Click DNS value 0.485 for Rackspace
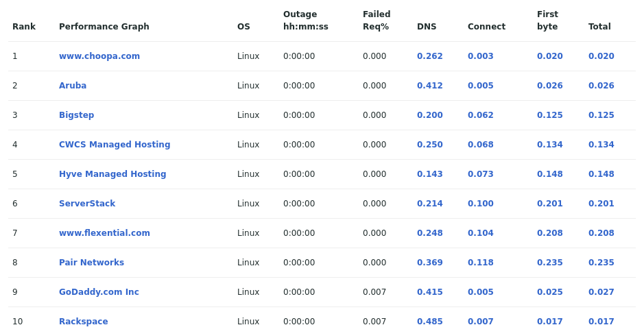 point(429,322)
